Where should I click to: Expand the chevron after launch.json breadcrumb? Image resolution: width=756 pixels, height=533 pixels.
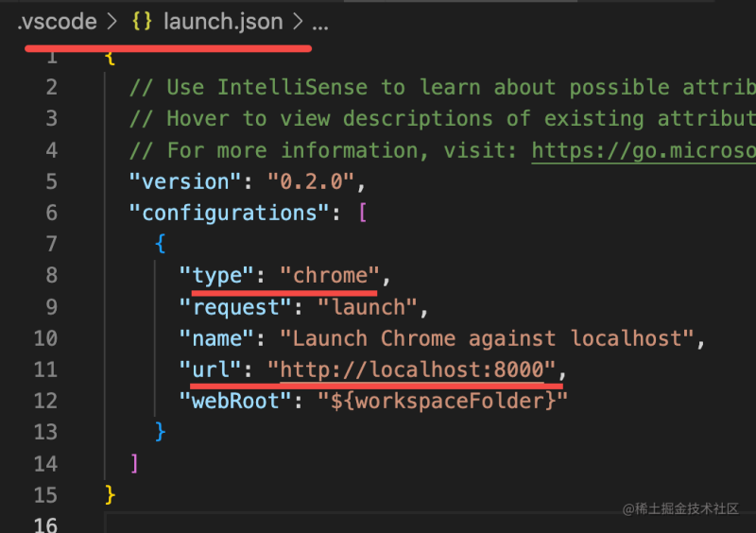coord(298,22)
